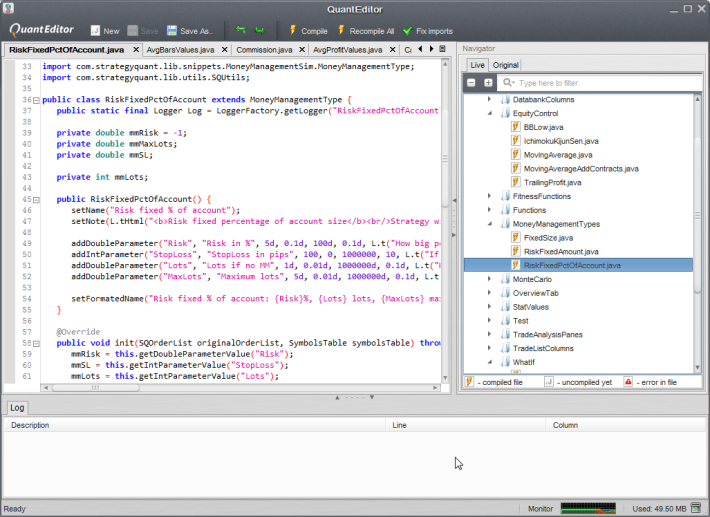Open the editor tab list icon

click(442, 49)
